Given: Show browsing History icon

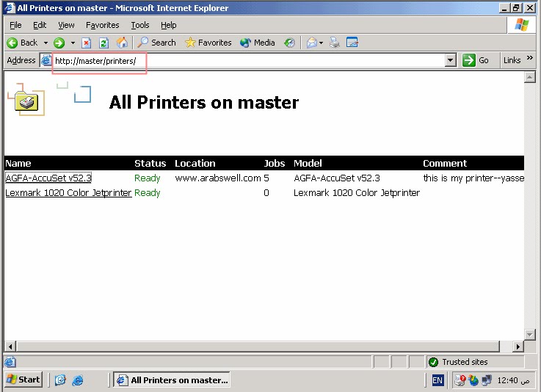Looking at the screenshot, I should coord(289,43).
